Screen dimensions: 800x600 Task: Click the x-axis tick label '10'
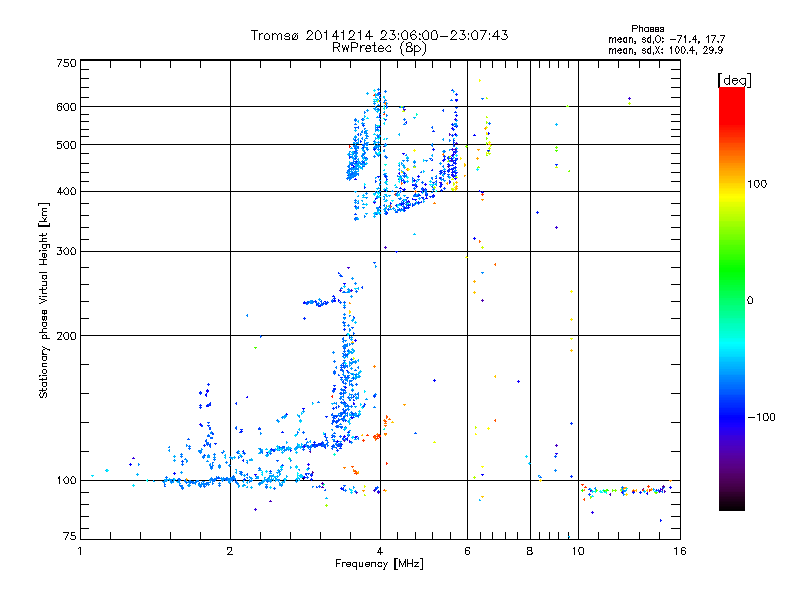click(578, 551)
